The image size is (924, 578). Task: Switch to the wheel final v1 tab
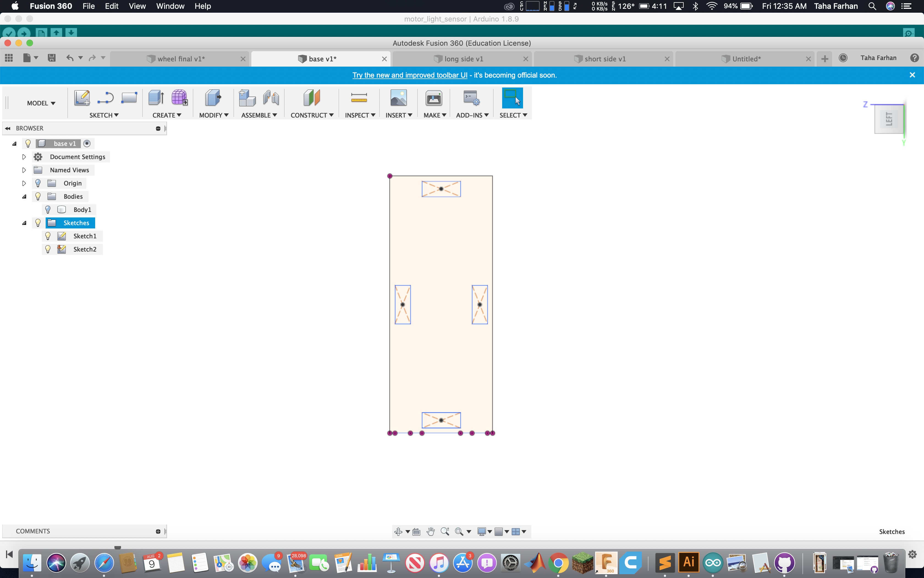[180, 59]
